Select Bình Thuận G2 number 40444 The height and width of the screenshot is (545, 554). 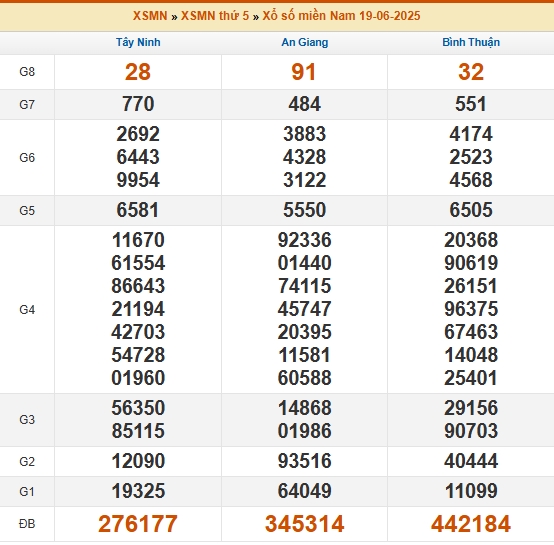471,461
